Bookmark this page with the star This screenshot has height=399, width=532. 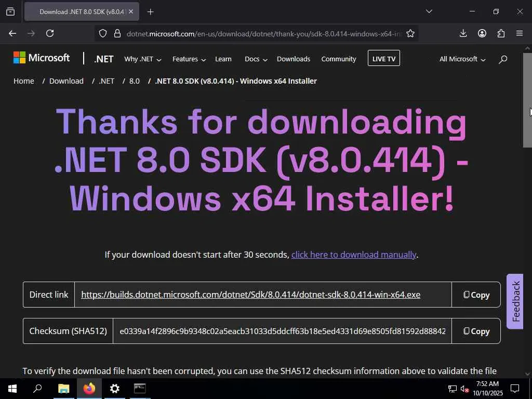point(410,33)
